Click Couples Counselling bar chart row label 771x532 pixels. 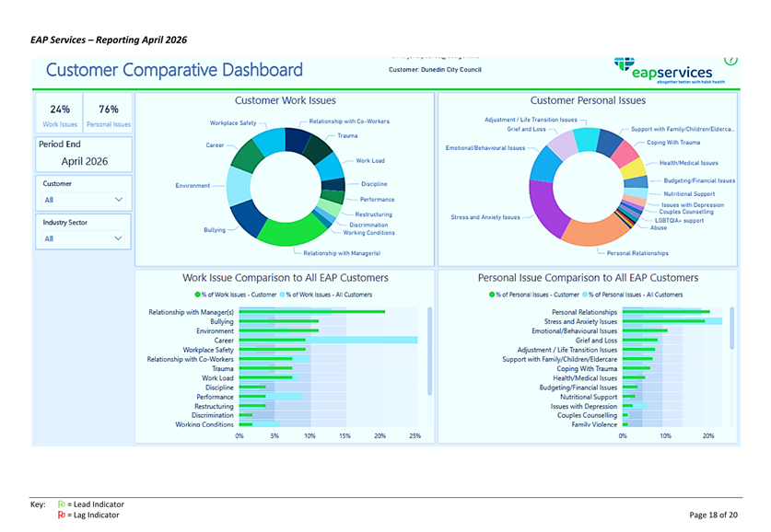coord(587,415)
